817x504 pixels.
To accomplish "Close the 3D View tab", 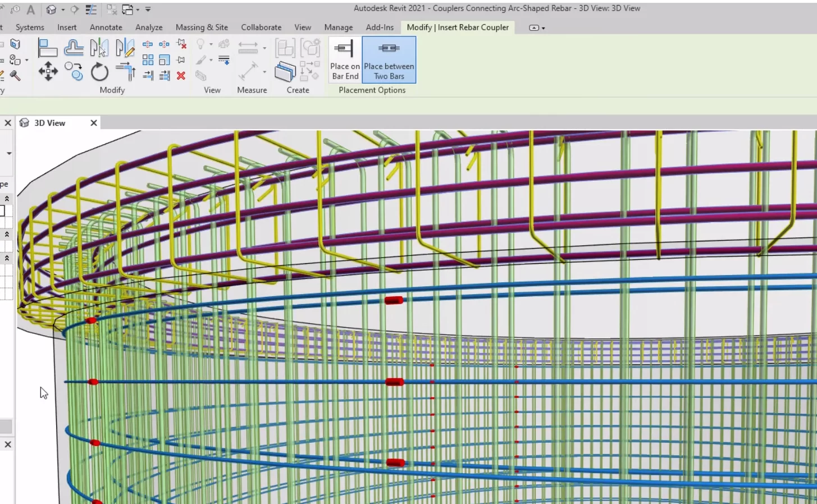I will [94, 123].
